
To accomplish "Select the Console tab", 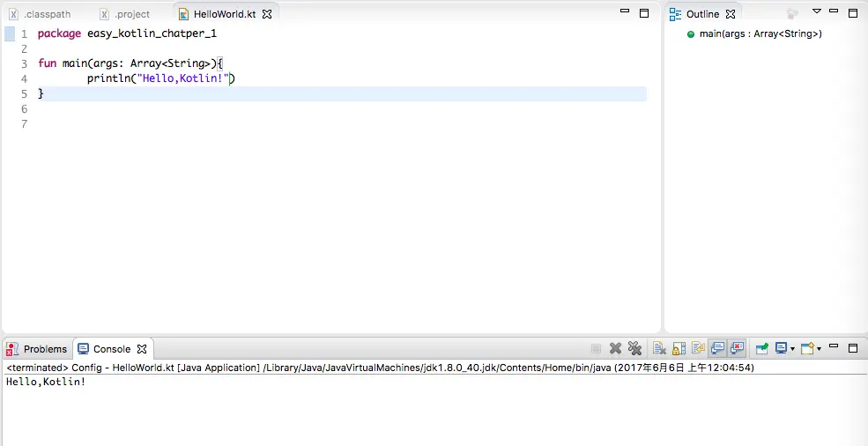I will tap(112, 349).
